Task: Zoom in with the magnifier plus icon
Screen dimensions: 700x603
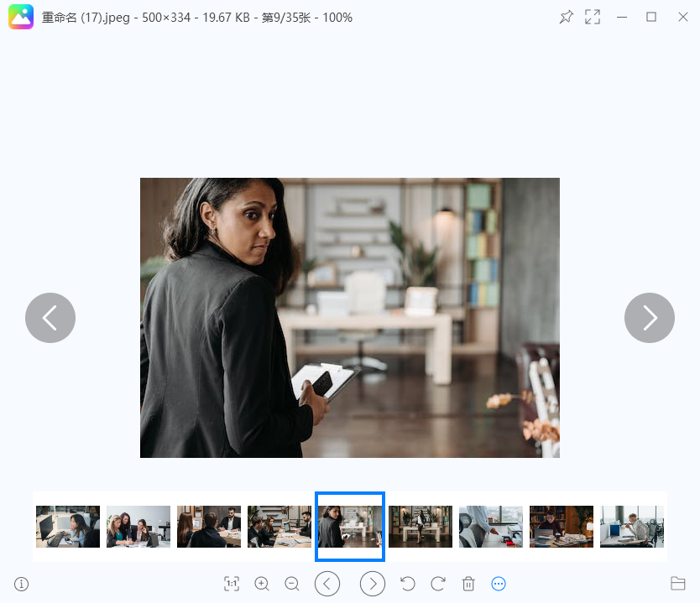Action: click(x=262, y=584)
